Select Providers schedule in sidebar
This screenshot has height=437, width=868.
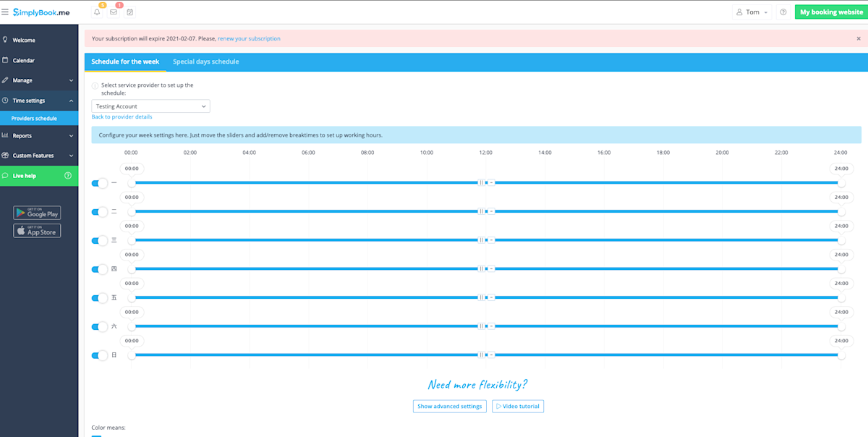[x=39, y=119]
